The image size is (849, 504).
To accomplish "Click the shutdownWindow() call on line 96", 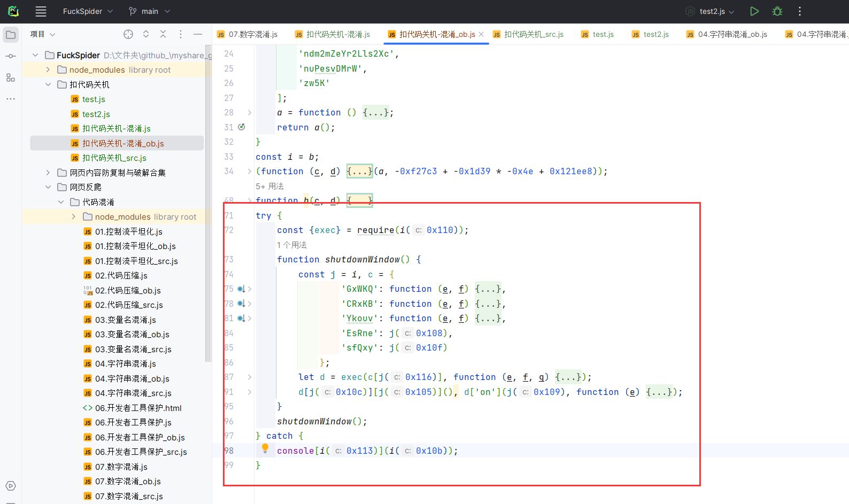I will click(322, 421).
